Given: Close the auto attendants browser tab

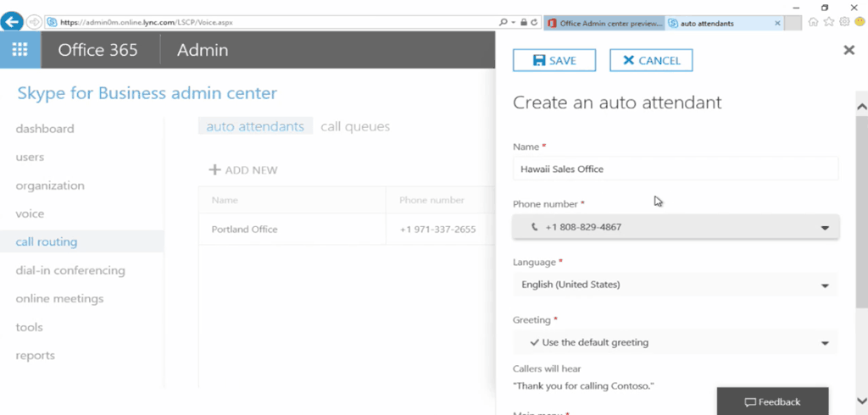Looking at the screenshot, I should (x=778, y=23).
